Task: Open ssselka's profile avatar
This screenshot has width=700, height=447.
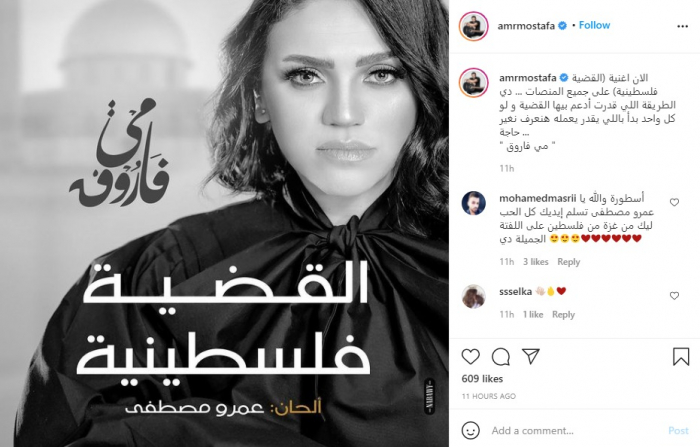Action: pos(473,296)
